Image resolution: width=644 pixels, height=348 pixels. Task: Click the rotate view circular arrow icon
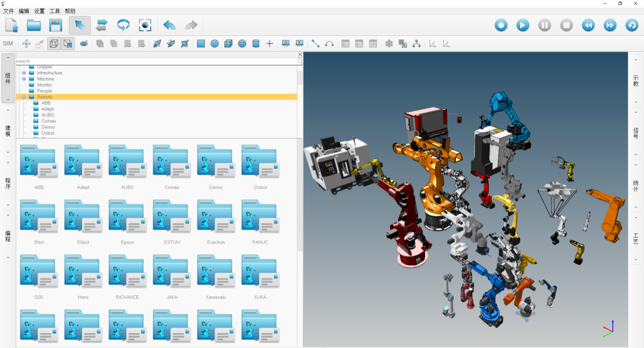123,25
